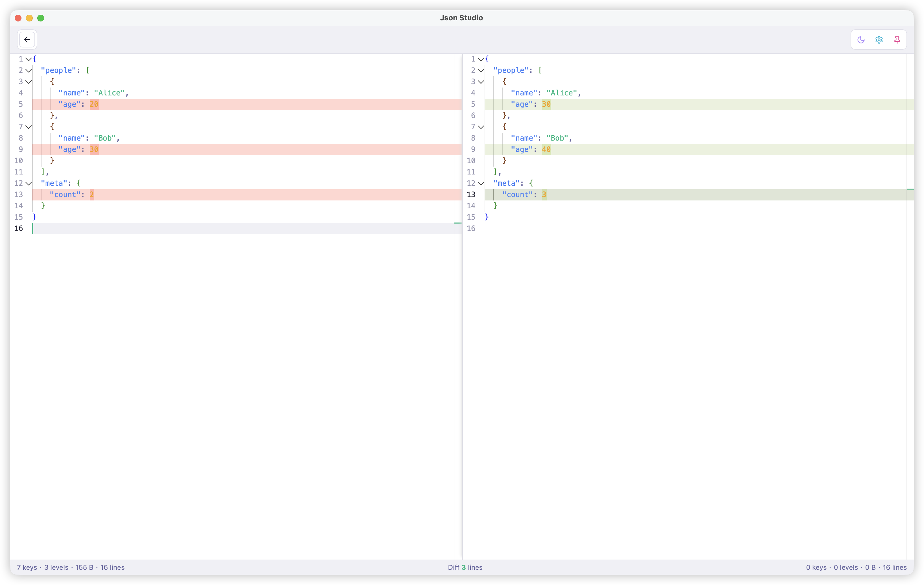Click the age value 20 in left editor
Viewport: 924px width, 585px height.
(x=94, y=104)
